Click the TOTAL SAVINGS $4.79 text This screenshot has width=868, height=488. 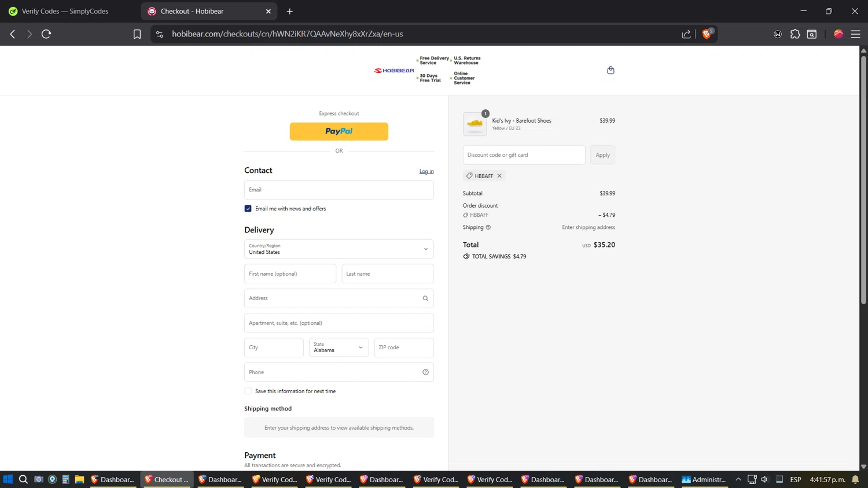point(499,257)
